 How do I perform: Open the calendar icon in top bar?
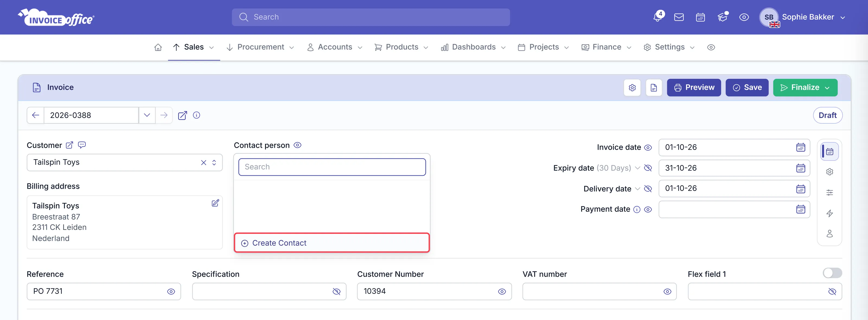tap(701, 17)
